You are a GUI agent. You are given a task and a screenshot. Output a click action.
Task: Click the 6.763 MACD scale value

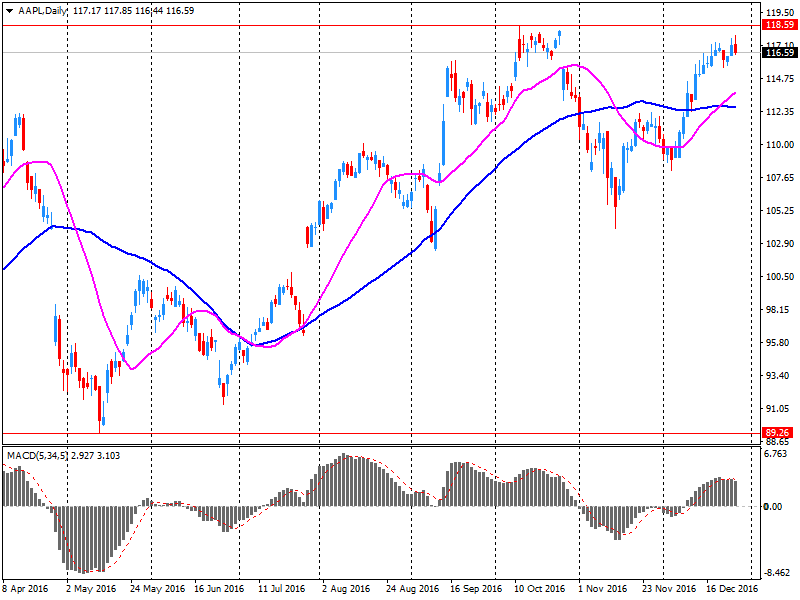click(778, 454)
